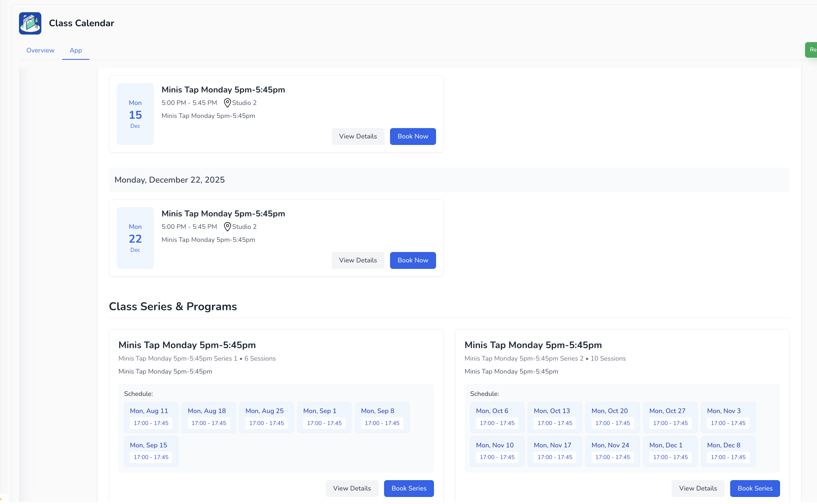Viewport: 817px width, 504px height.
Task: View Details for Series 1 program
Action: (x=352, y=489)
